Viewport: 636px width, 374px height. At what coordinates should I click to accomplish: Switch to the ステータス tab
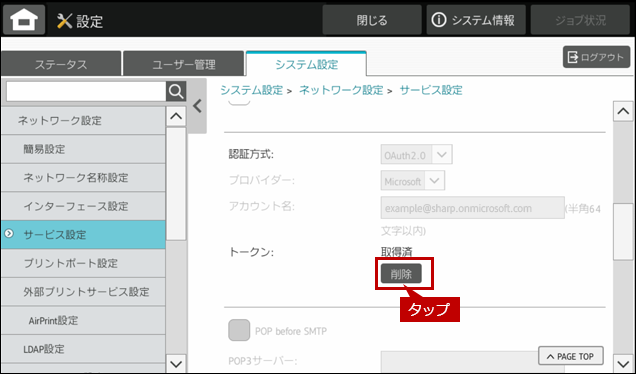coord(61,64)
